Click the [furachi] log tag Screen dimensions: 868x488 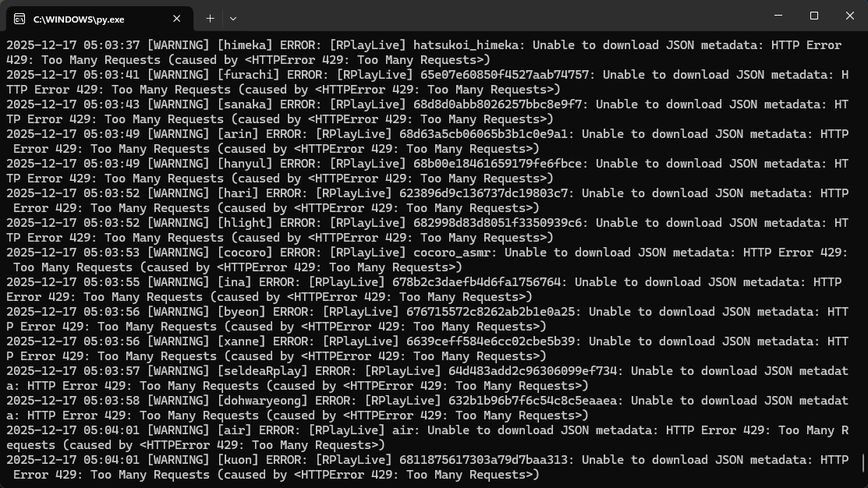249,75
